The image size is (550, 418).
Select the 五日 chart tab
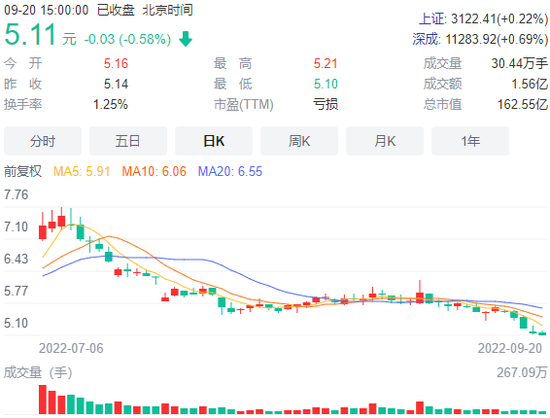[128, 141]
